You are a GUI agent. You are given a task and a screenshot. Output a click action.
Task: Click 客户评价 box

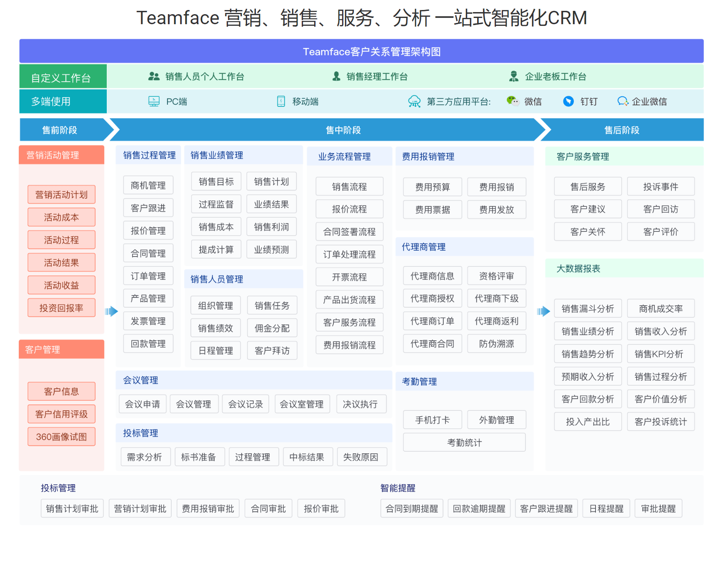[661, 231]
